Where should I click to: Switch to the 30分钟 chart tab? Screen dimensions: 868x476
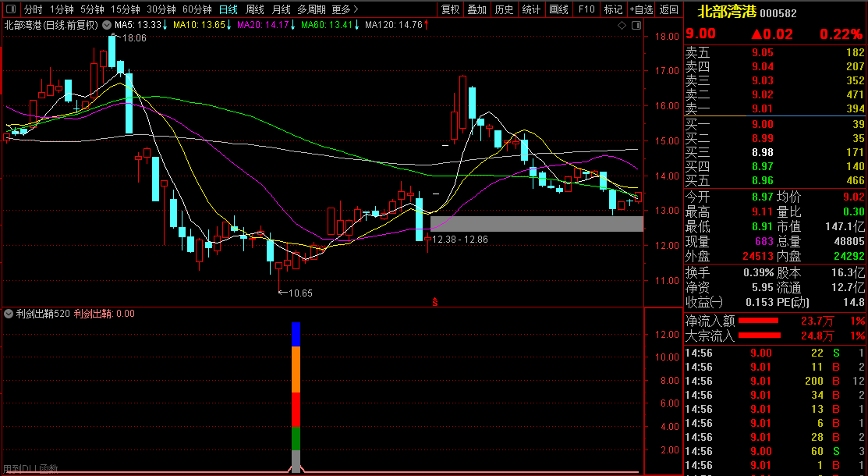pyautogui.click(x=161, y=9)
